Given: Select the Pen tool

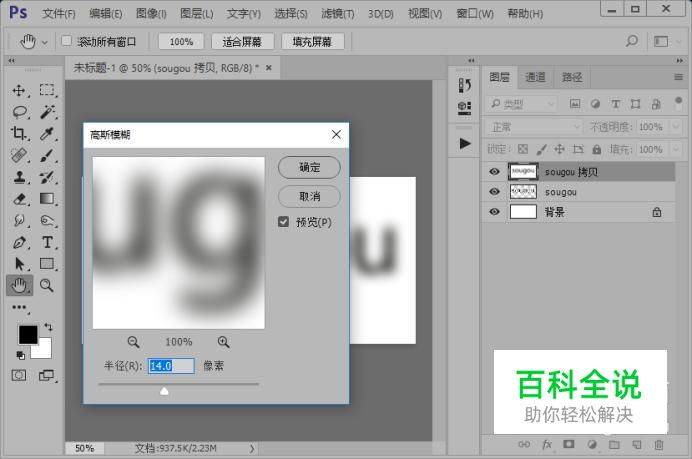Looking at the screenshot, I should click(x=19, y=242).
